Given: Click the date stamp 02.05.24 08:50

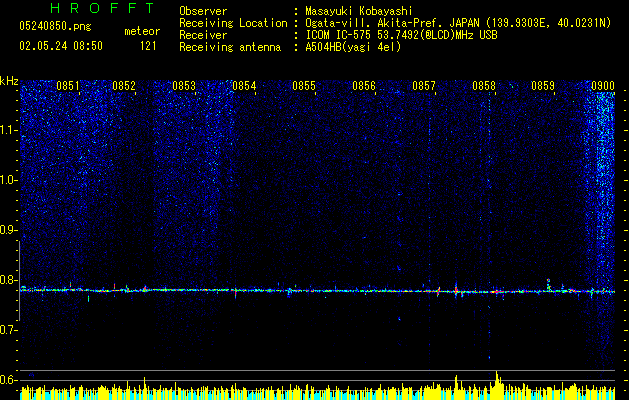Looking at the screenshot, I should click(x=61, y=46).
